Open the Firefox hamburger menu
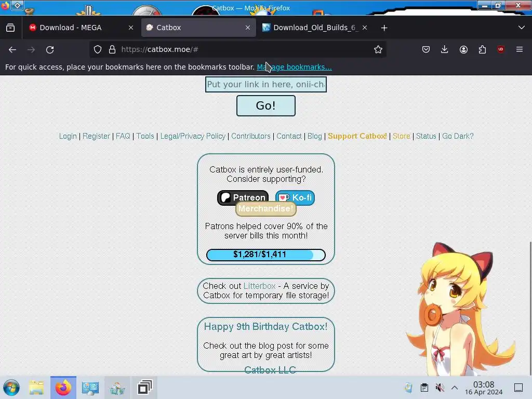Image resolution: width=532 pixels, height=399 pixels. tap(520, 49)
